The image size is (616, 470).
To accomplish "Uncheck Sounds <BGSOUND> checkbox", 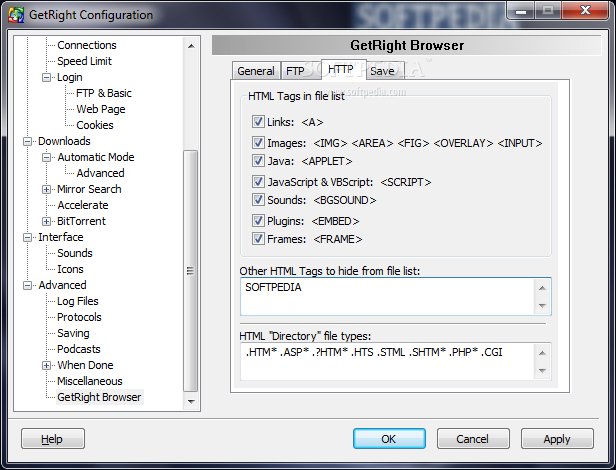I will coord(258,200).
